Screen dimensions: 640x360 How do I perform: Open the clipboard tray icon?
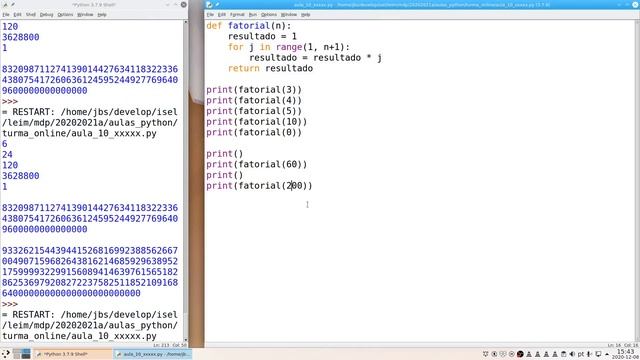(563, 354)
